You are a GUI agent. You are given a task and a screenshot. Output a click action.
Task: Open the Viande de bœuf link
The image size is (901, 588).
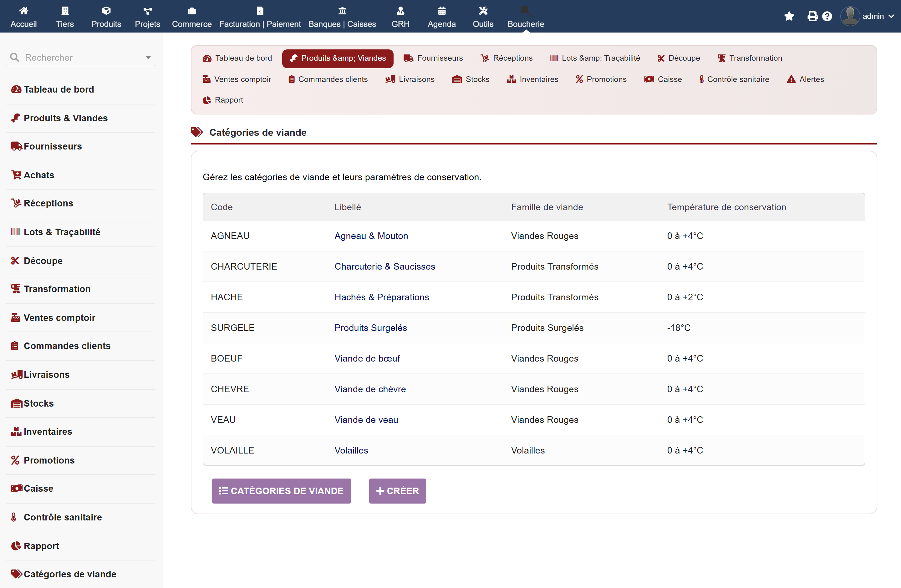point(367,358)
